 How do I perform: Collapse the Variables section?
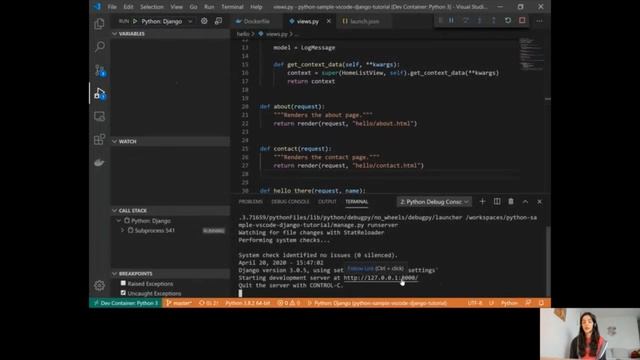tap(114, 33)
